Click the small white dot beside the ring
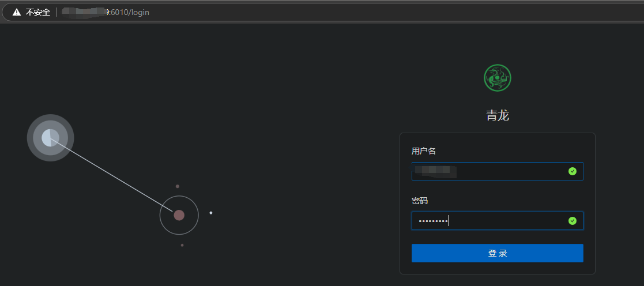The height and width of the screenshot is (286, 644). click(x=211, y=213)
